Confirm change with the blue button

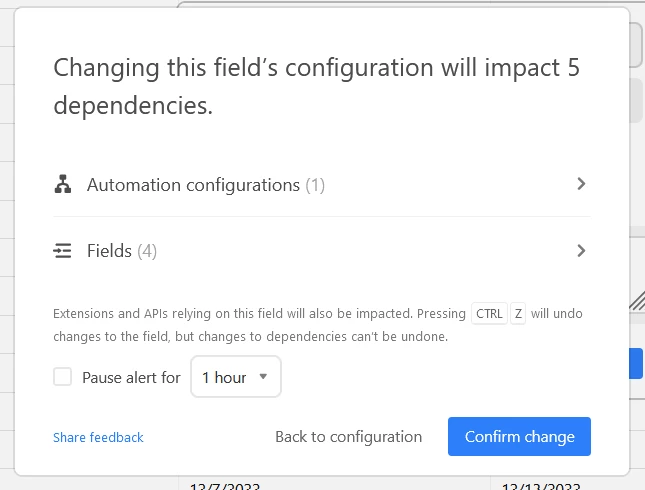(519, 436)
